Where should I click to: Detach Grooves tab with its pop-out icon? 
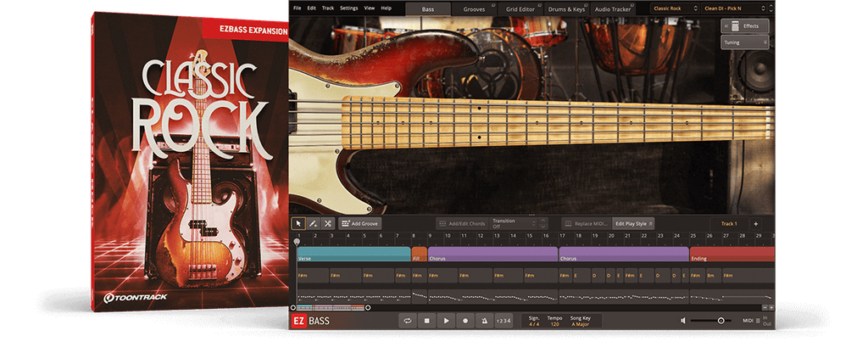pyautogui.click(x=492, y=6)
